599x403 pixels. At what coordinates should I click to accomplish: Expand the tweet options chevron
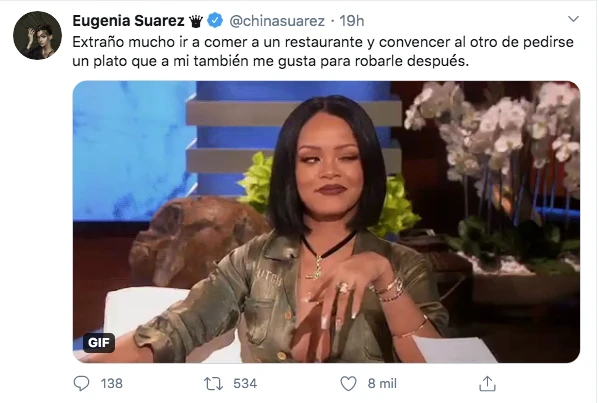[x=573, y=19]
